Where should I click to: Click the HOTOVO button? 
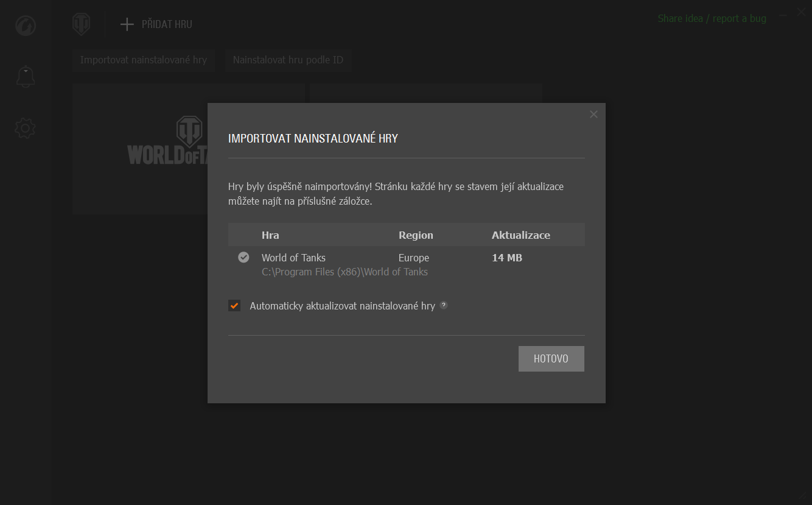[551, 359]
